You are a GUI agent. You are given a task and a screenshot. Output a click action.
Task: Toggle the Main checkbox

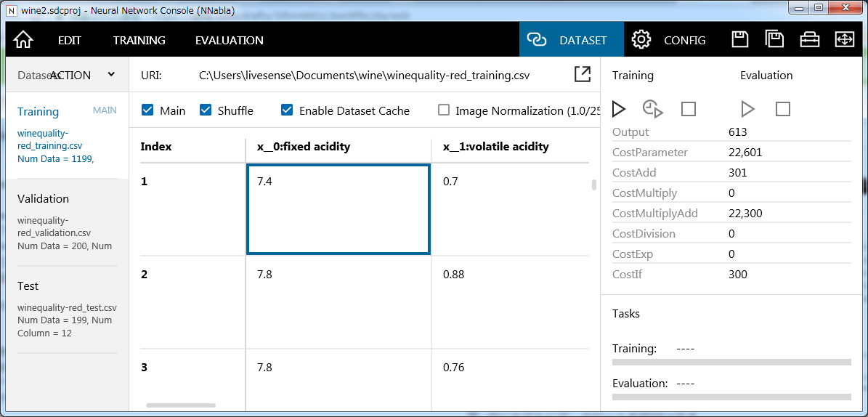tap(148, 110)
